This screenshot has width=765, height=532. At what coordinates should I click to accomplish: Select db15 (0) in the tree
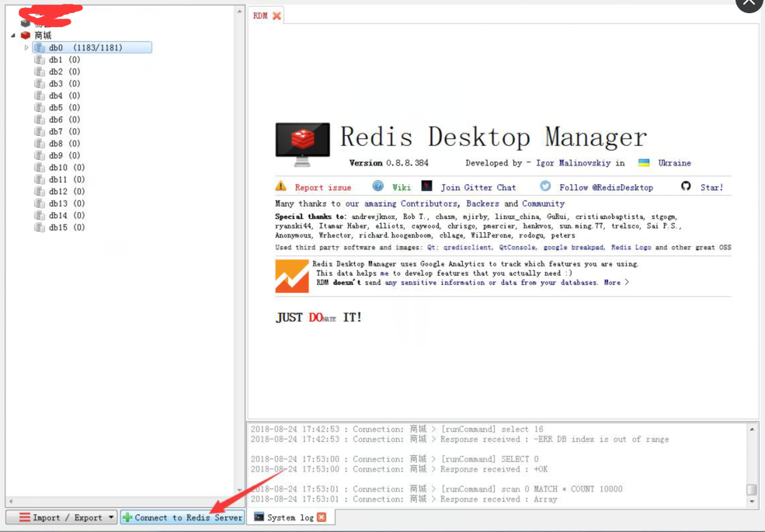click(x=60, y=228)
